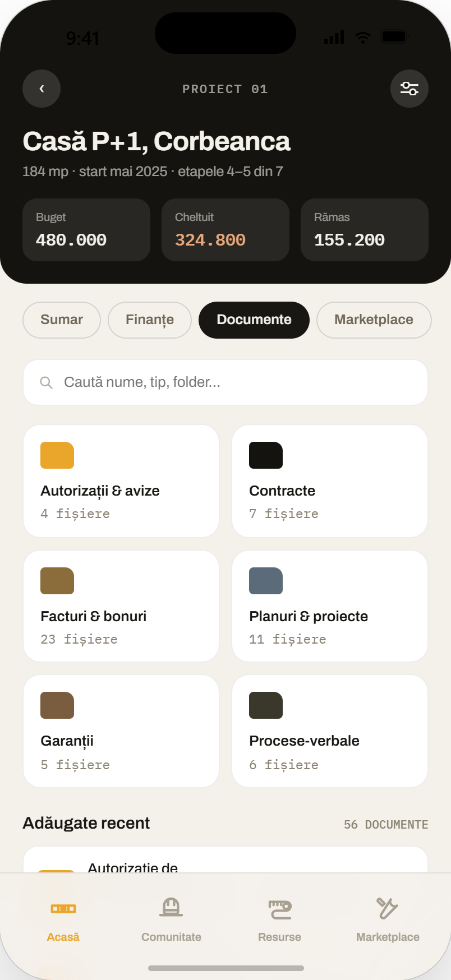
Task: Open the filter settings sliders icon
Action: click(409, 89)
